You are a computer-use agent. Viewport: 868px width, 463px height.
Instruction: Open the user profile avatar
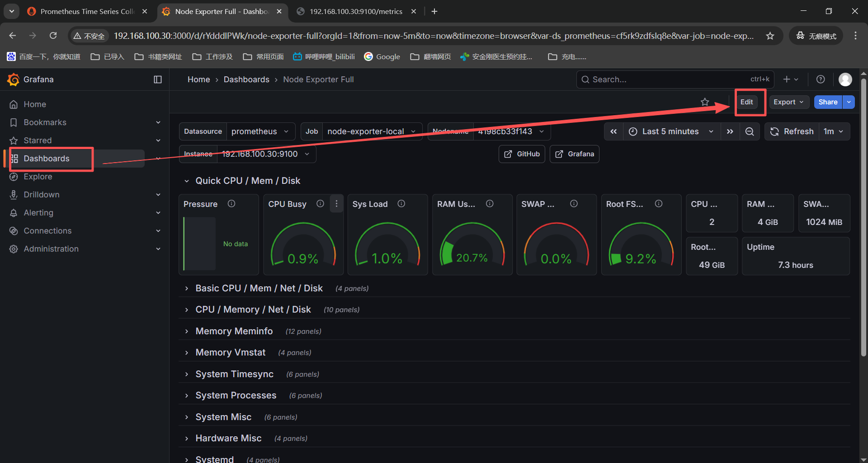tap(845, 80)
